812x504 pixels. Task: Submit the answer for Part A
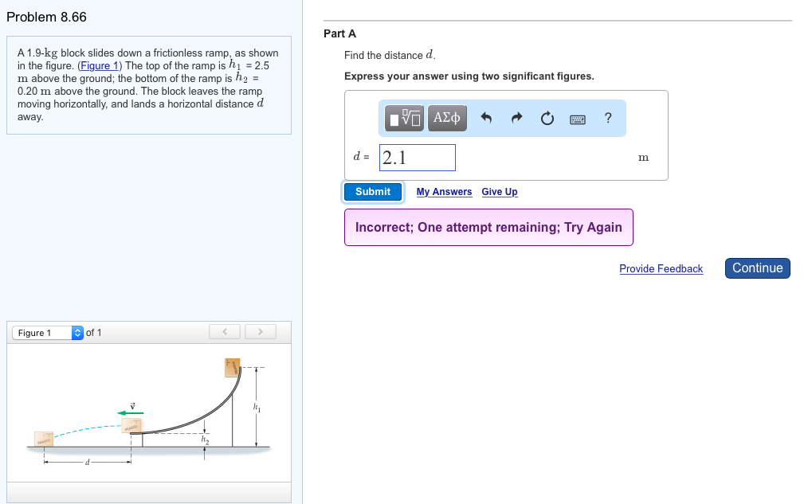[x=373, y=191]
